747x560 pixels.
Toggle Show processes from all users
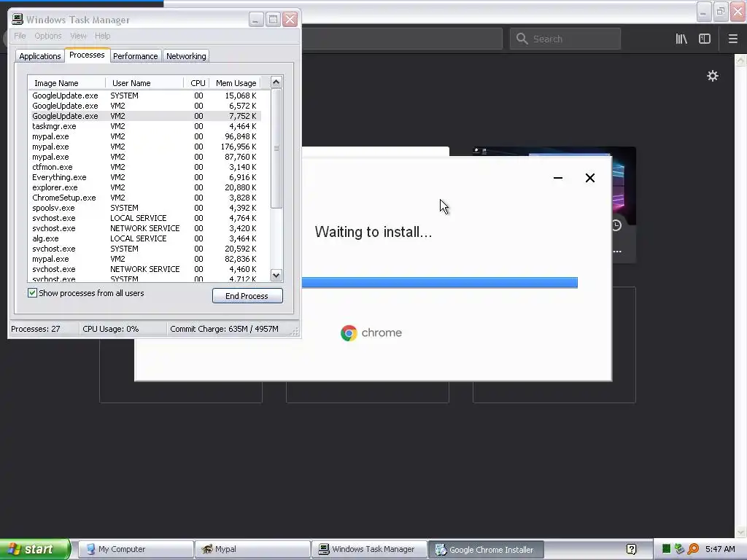coord(32,293)
